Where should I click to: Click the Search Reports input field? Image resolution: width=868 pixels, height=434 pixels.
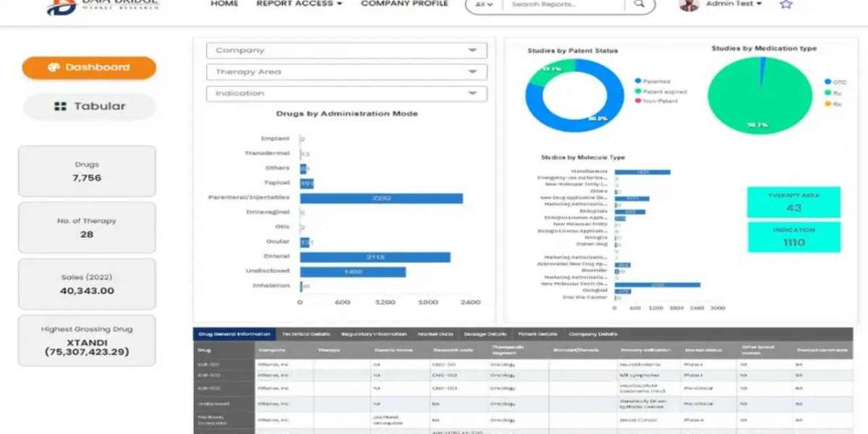coord(564,4)
